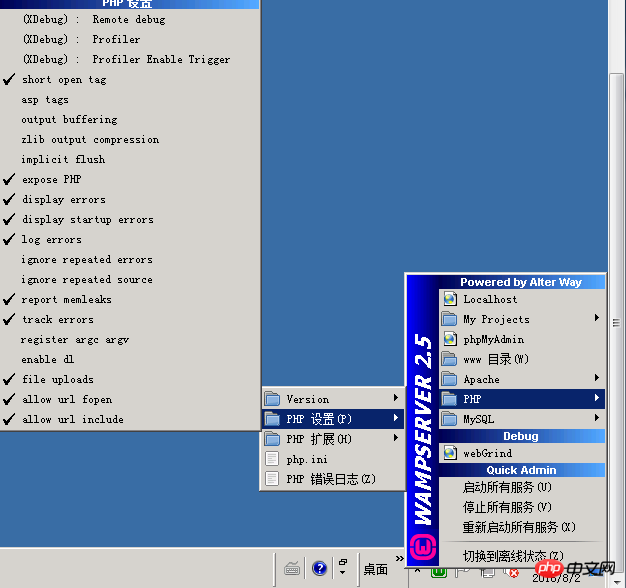Click the MySQL folder icon

point(450,419)
